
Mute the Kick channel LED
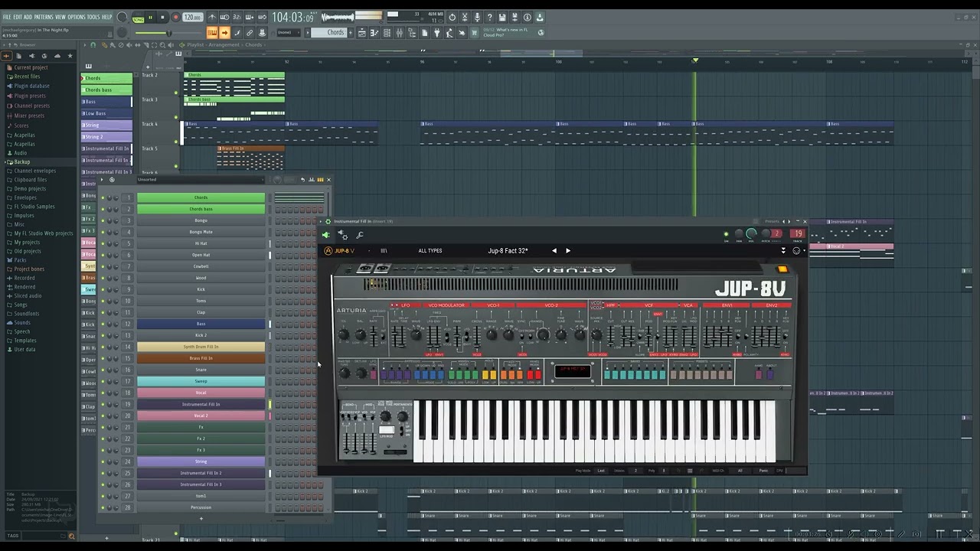(x=103, y=289)
